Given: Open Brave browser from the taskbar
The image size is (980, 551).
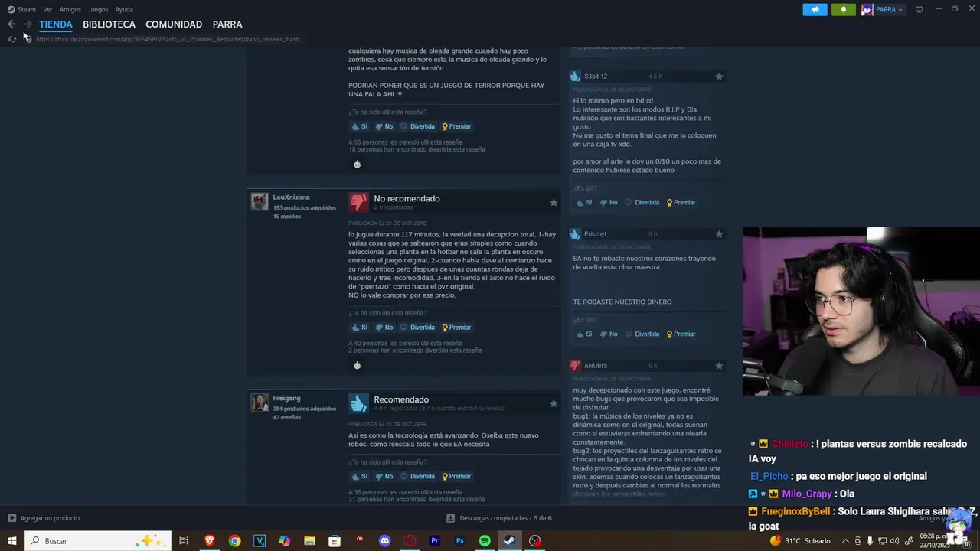Looking at the screenshot, I should (x=209, y=541).
